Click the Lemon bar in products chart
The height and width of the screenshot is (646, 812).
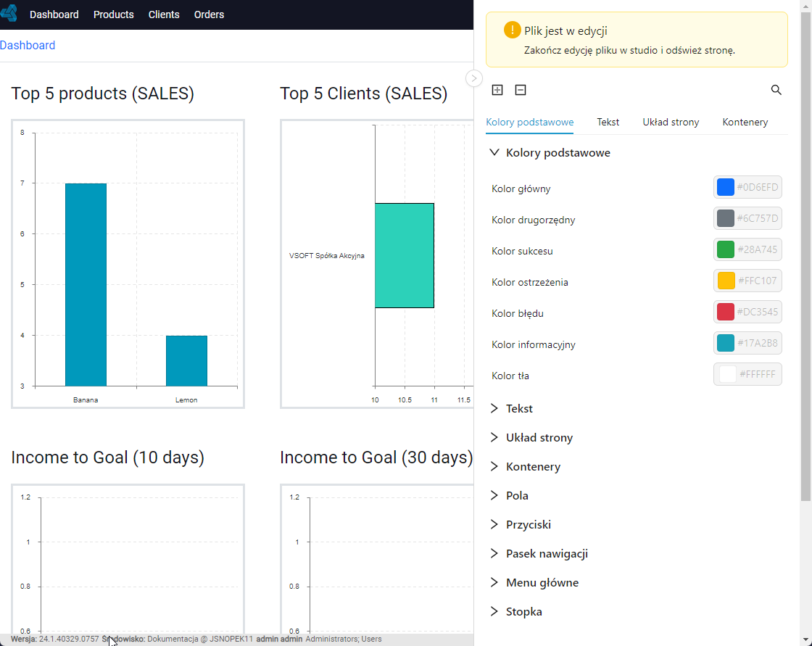click(186, 360)
